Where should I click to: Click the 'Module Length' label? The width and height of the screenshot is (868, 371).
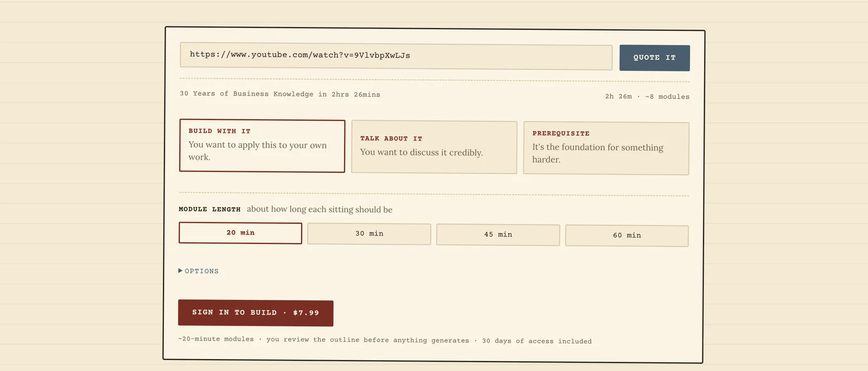click(x=209, y=209)
